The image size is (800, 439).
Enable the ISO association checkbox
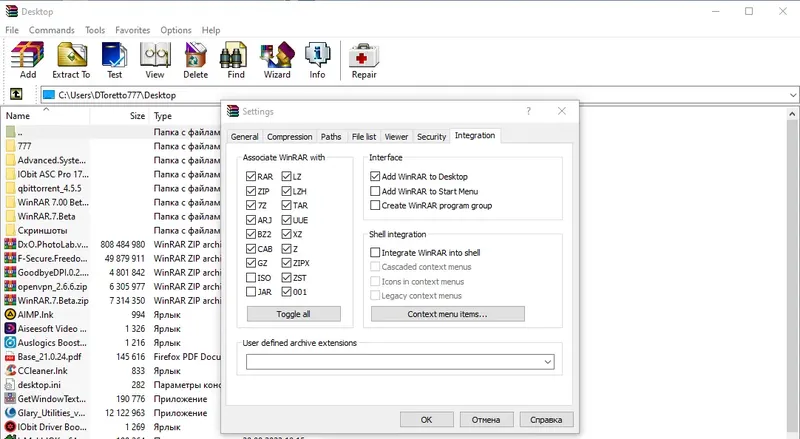pos(251,278)
